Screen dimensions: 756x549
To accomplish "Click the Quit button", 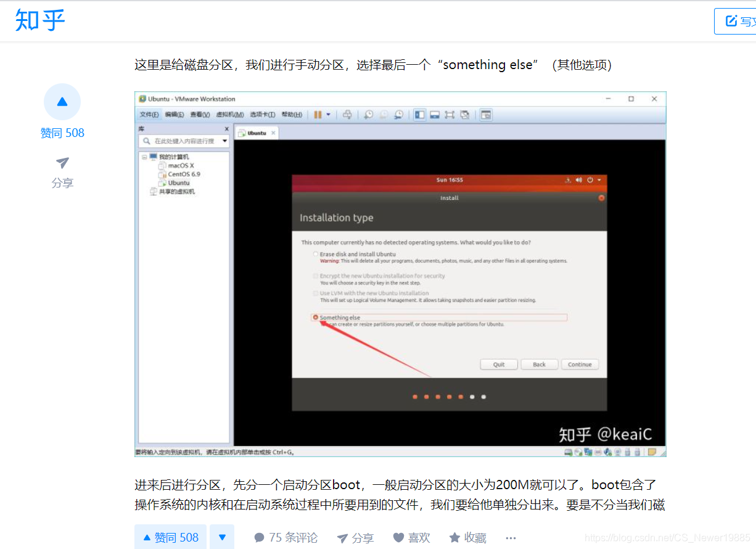I will (499, 365).
